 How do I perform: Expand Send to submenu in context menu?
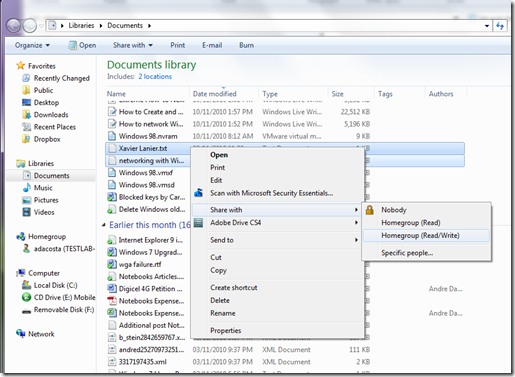coord(277,240)
